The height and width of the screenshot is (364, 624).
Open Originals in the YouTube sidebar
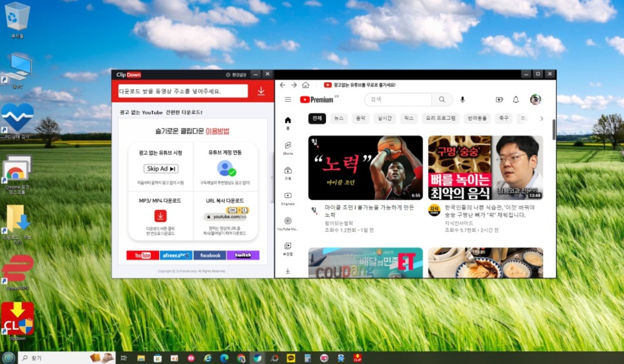pos(288,198)
